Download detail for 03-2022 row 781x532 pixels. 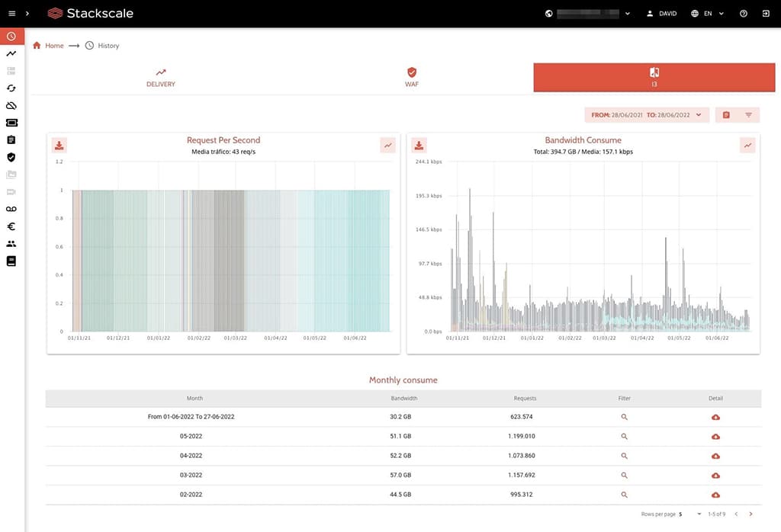coord(715,476)
